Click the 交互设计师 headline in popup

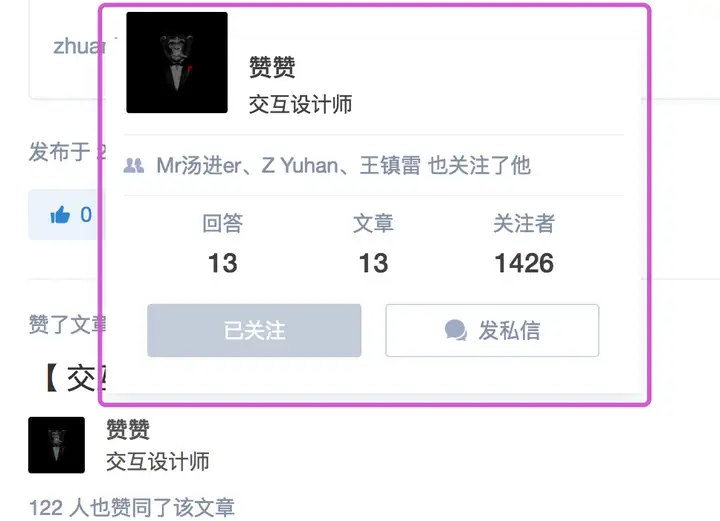point(300,104)
